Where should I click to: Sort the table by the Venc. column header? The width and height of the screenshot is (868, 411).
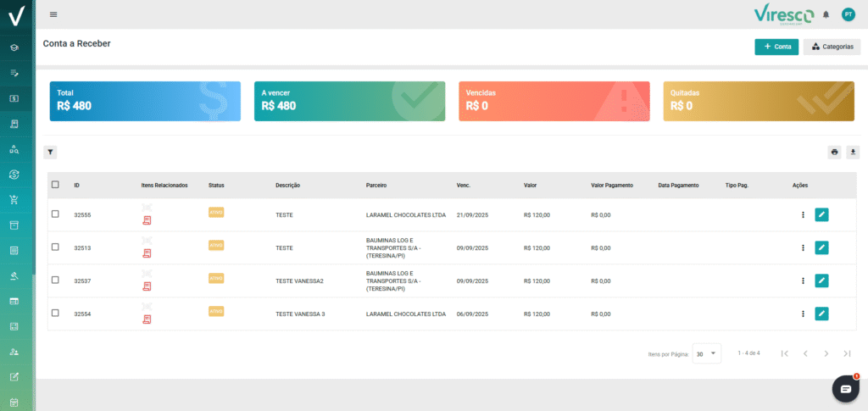click(463, 185)
